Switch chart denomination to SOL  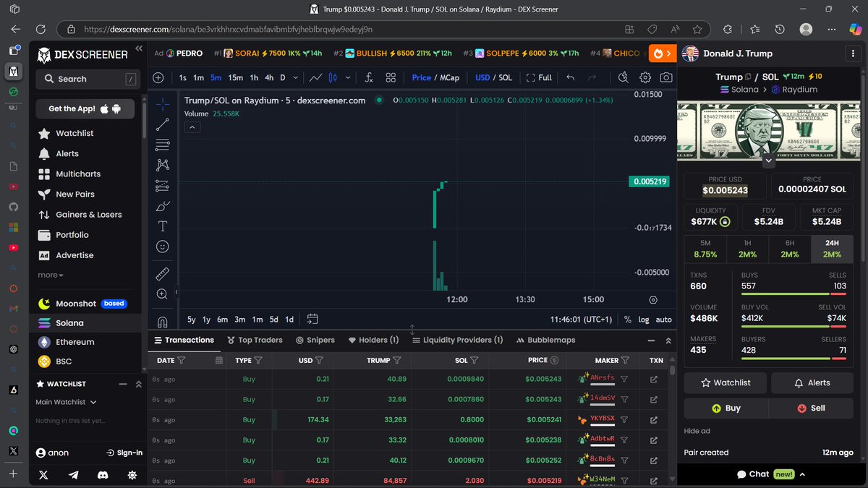pyautogui.click(x=506, y=77)
